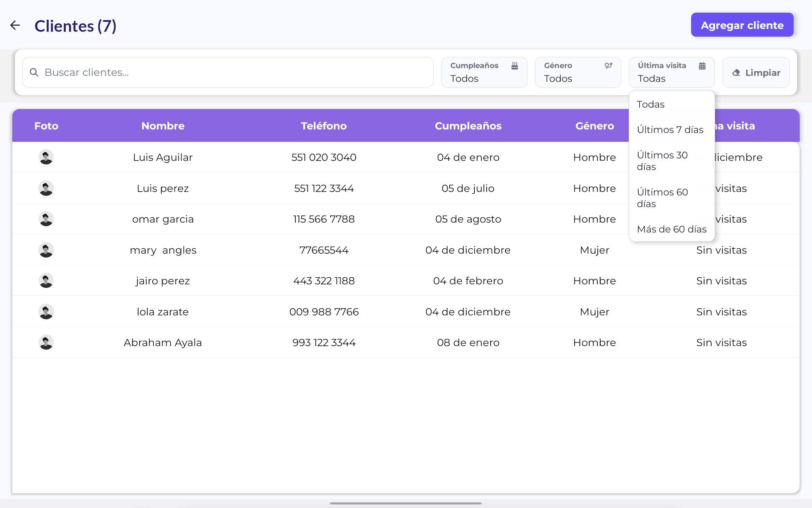Click the Nombre column header
Viewport: 812px width, 508px height.
163,126
